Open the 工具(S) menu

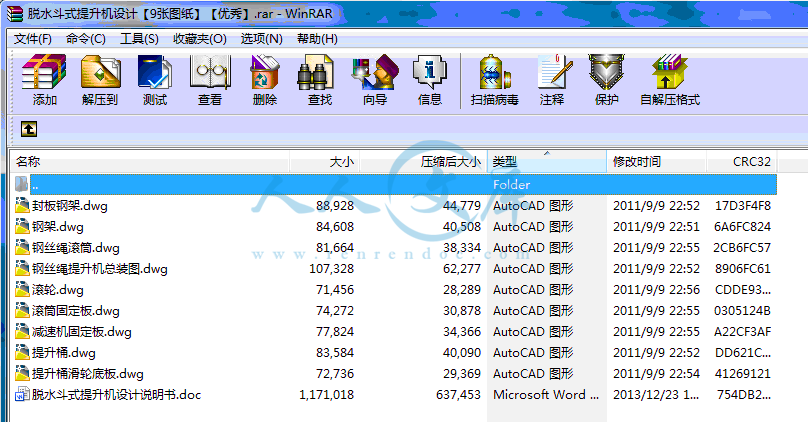tap(139, 39)
